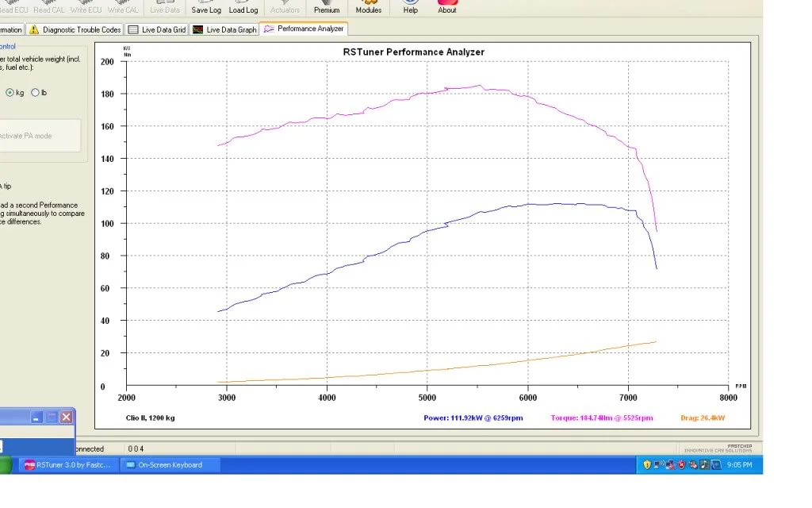Screen dimensions: 812x508
Task: Click the Save Log toolbar button
Action: tap(206, 7)
